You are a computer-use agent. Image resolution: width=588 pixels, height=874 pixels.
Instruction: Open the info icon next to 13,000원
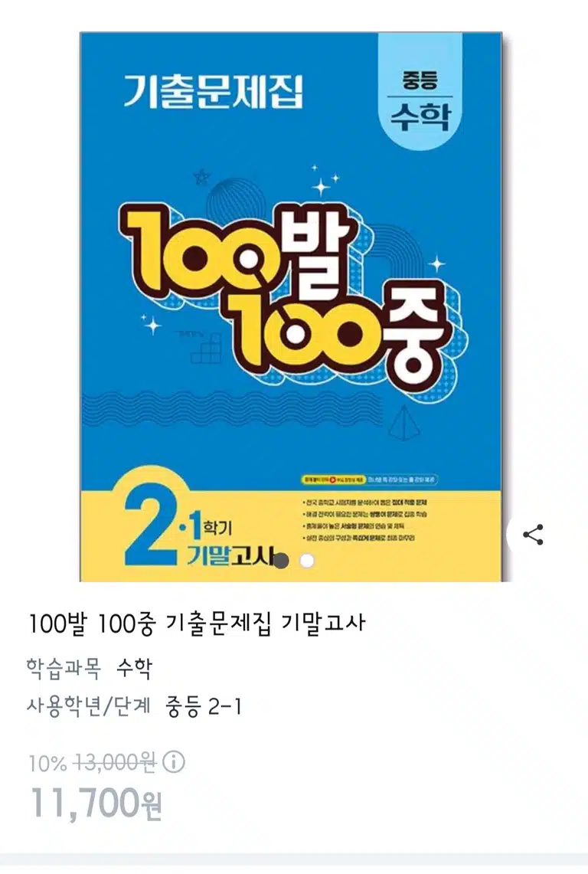click(x=173, y=761)
